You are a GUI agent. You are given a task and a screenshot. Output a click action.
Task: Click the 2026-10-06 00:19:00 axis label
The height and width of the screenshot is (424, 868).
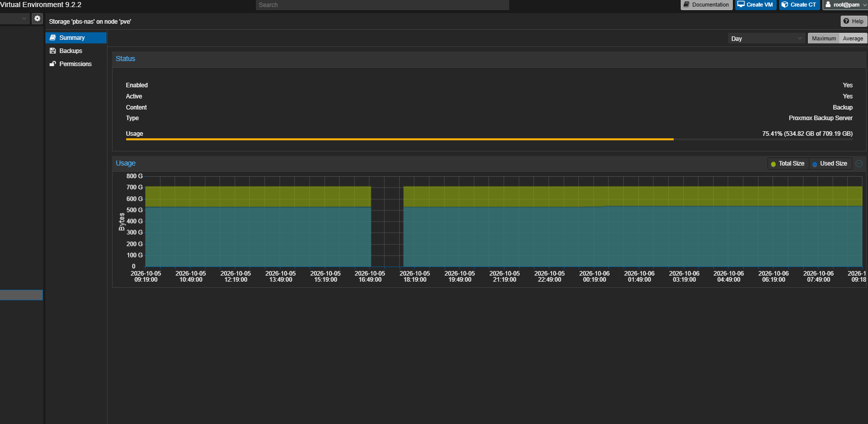click(594, 277)
